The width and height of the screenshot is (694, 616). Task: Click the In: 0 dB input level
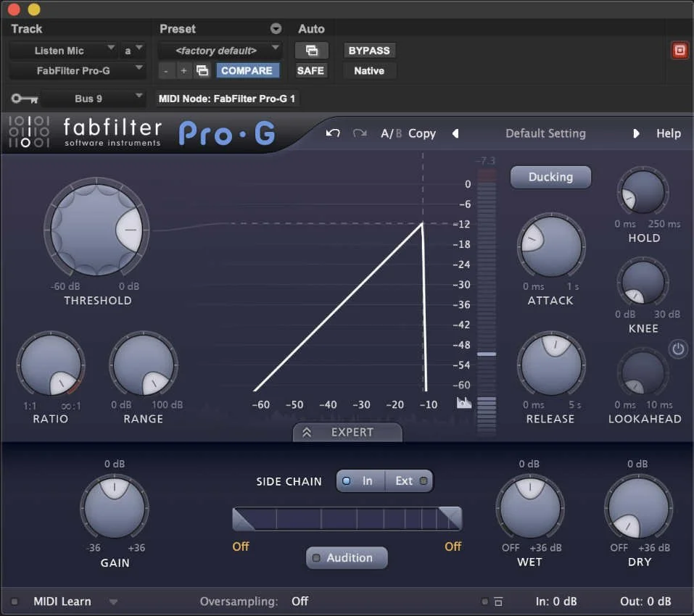pos(556,602)
